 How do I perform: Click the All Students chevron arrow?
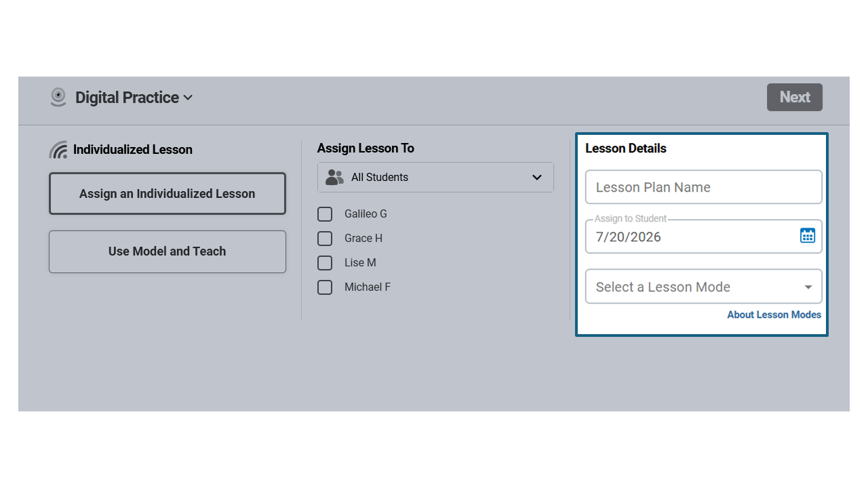click(537, 178)
